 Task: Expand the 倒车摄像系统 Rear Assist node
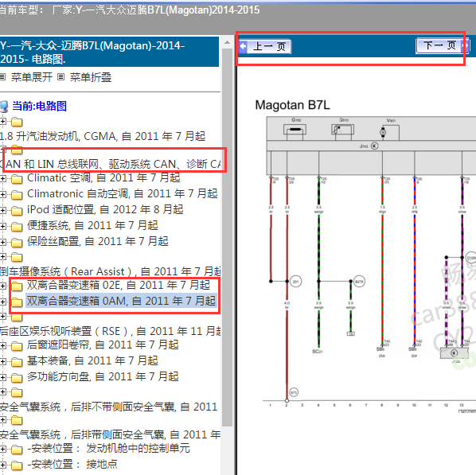click(x=2, y=257)
